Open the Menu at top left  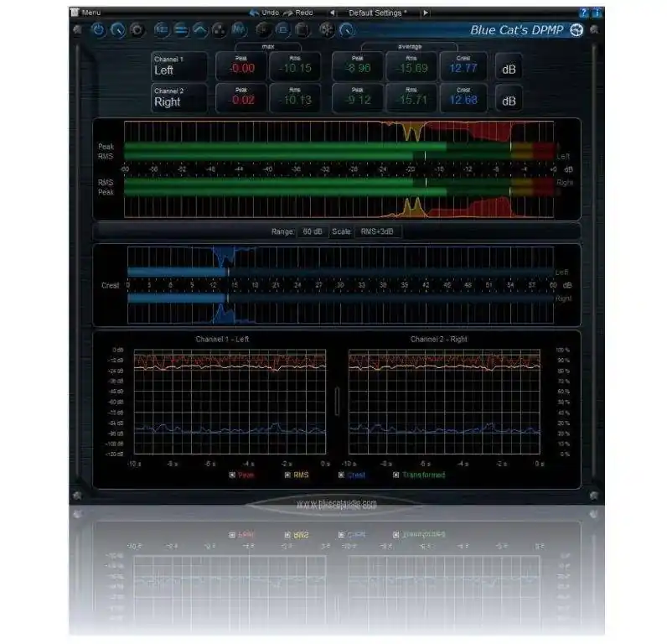(86, 13)
